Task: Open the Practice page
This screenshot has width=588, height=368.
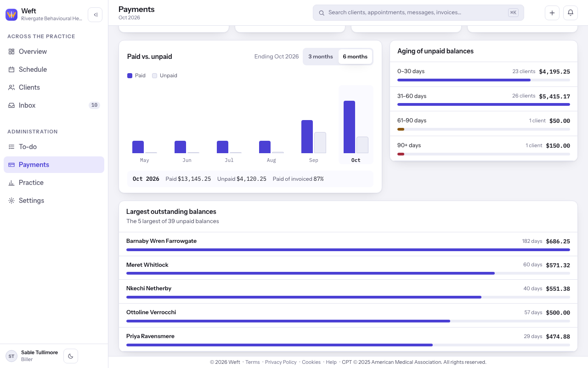Action: point(54,183)
